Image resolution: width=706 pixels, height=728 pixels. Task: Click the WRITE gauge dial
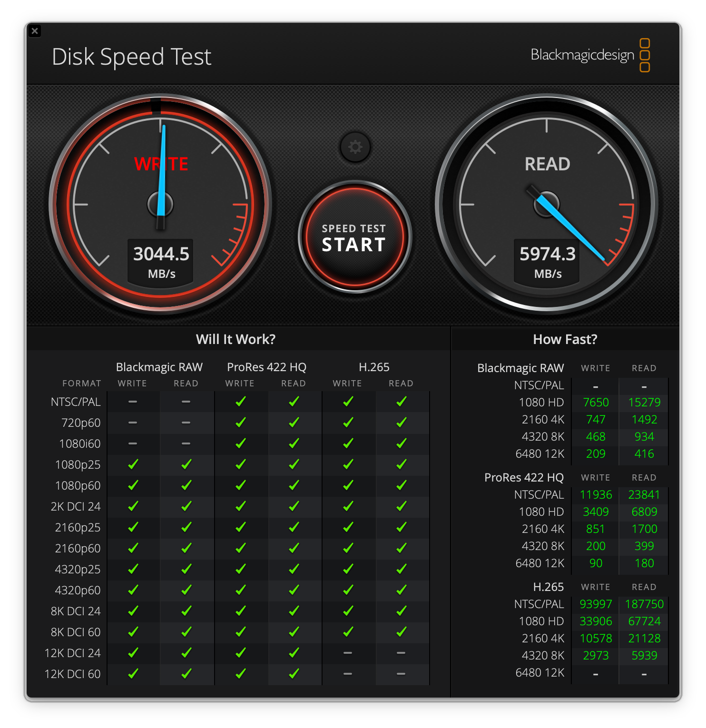tap(161, 204)
